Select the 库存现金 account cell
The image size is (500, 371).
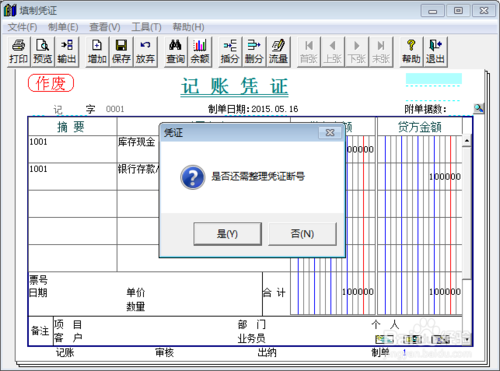point(138,149)
